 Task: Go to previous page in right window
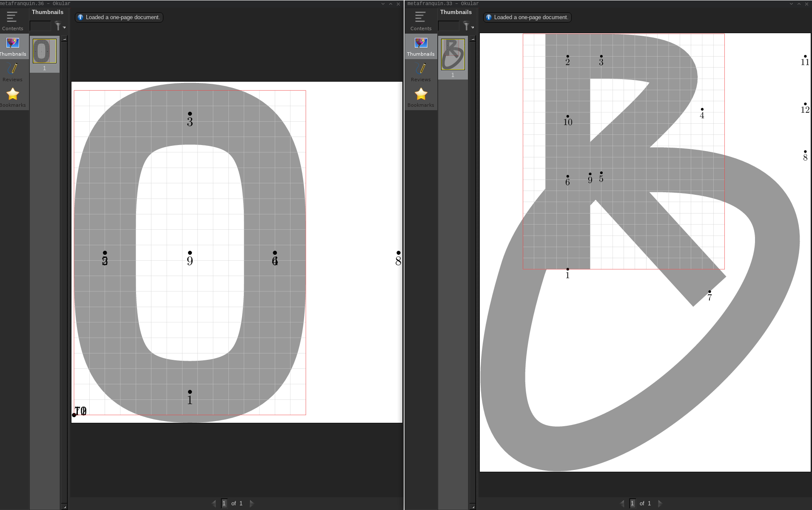(622, 503)
